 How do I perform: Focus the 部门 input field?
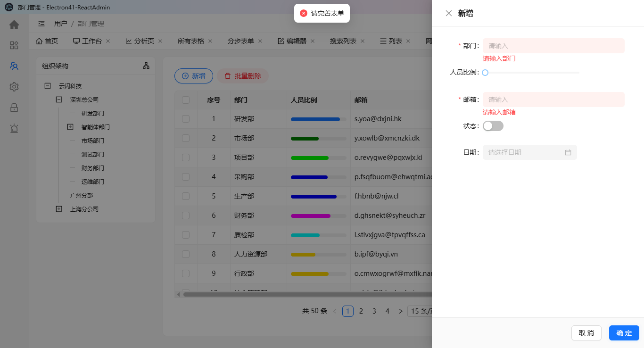[553, 46]
